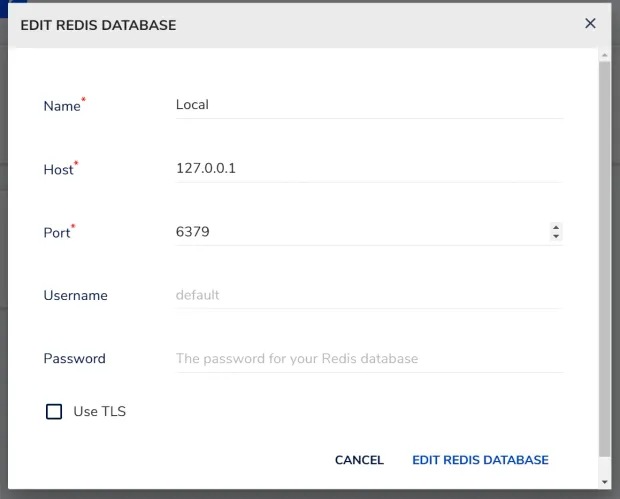
Task: Click the Username field with default placeholder
Action: (x=368, y=295)
